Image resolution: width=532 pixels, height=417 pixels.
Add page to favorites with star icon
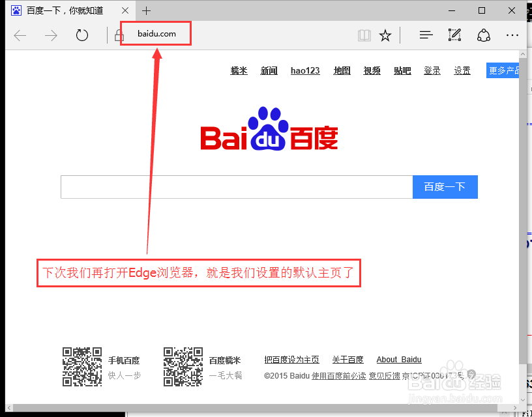click(x=385, y=35)
